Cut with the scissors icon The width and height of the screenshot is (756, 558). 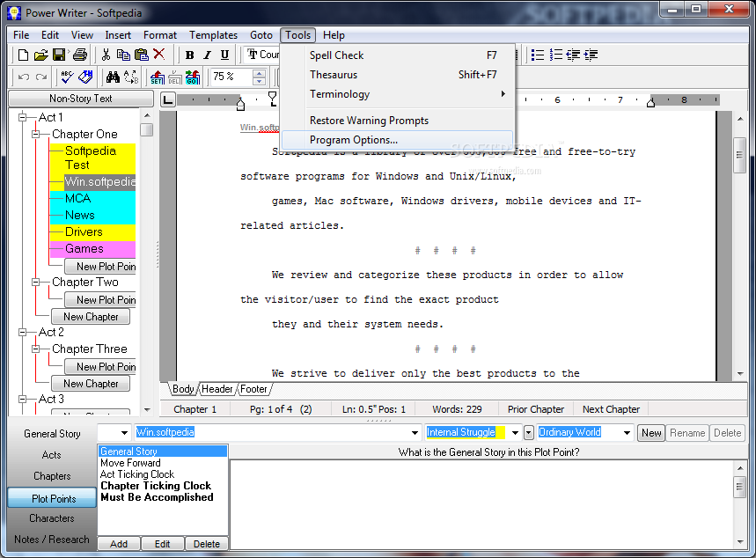click(x=106, y=55)
